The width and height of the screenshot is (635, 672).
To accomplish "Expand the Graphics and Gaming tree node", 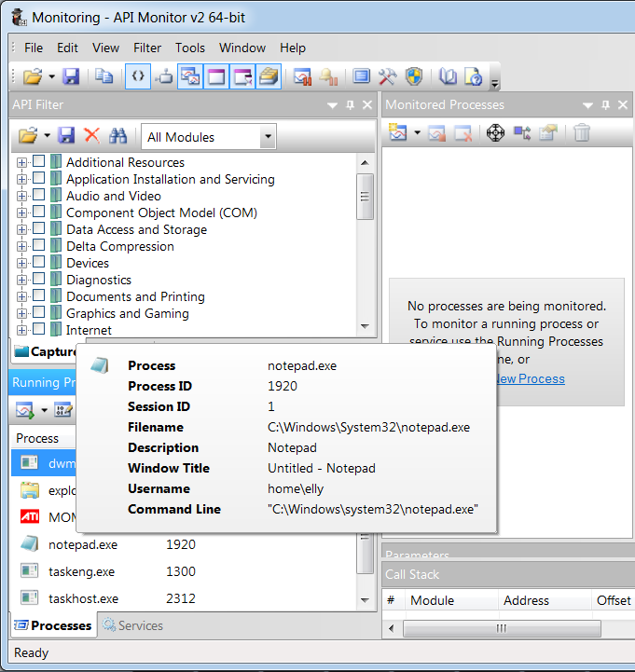I will click(x=21, y=313).
